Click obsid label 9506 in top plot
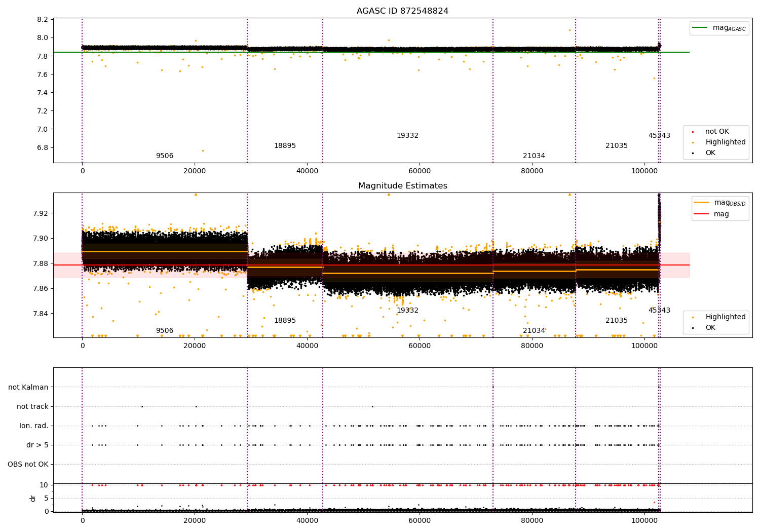 [165, 156]
